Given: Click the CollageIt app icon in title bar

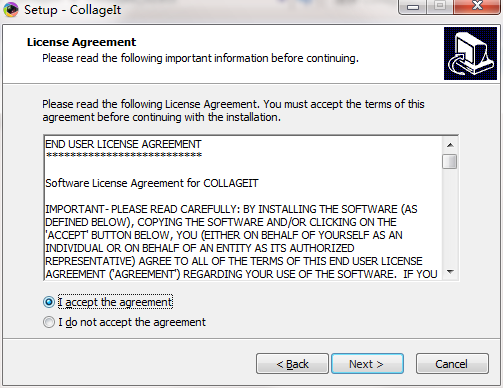Looking at the screenshot, I should coord(11,9).
